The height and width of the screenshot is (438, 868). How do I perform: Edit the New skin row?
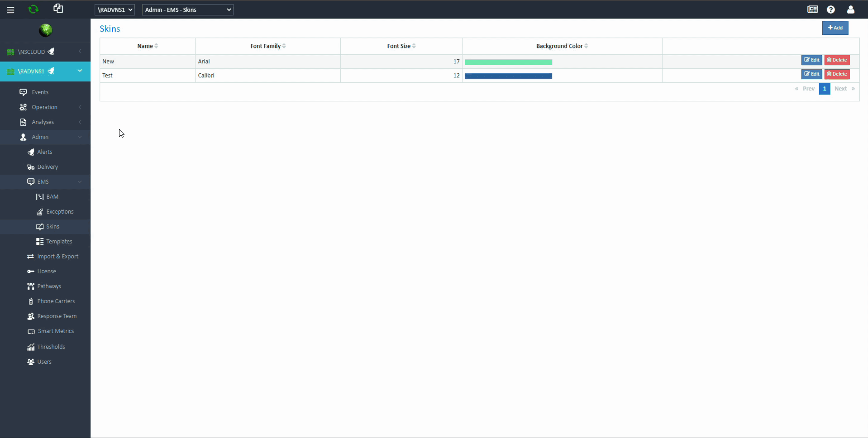[x=811, y=60]
